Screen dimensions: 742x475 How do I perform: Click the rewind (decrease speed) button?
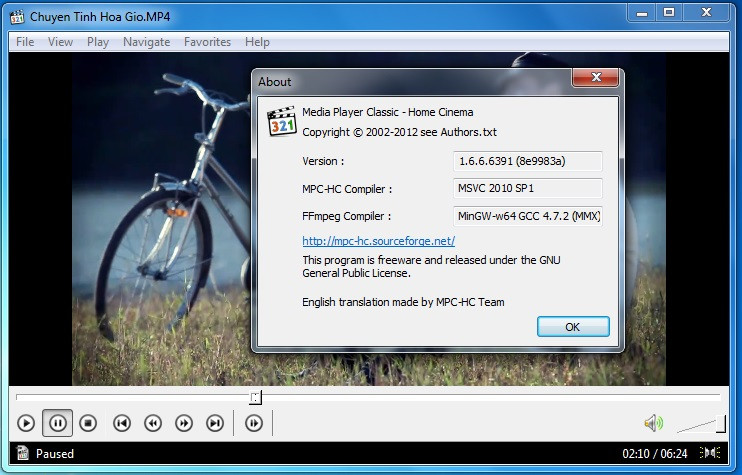(153, 423)
